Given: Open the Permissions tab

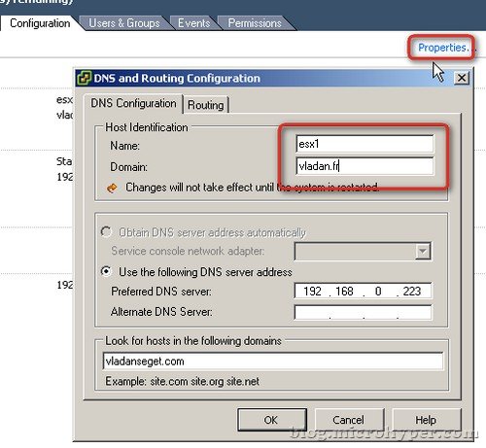Looking at the screenshot, I should pyautogui.click(x=255, y=23).
